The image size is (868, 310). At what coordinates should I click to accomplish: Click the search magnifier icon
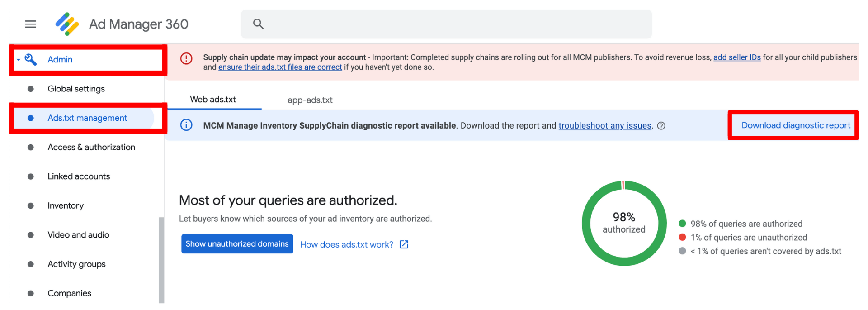[x=258, y=24]
